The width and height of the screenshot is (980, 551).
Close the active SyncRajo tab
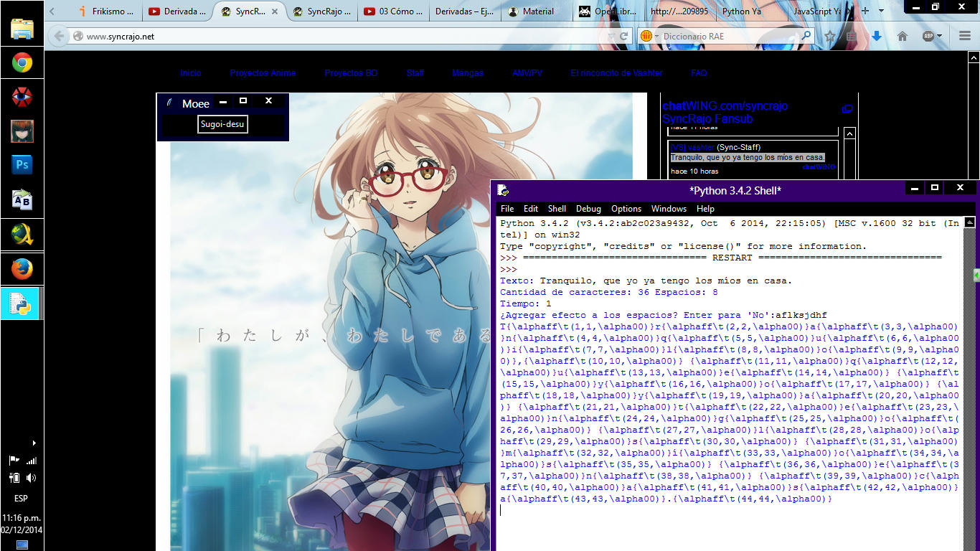tap(275, 11)
